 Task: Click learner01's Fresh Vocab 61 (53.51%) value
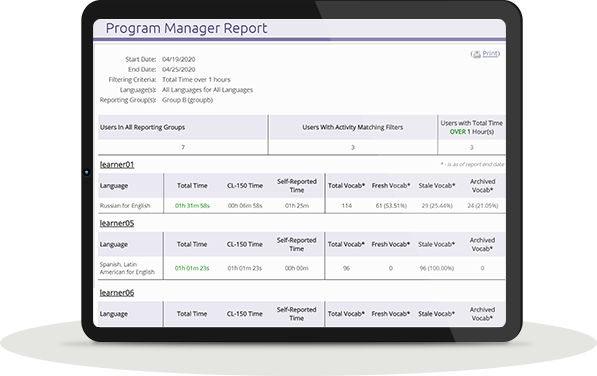coord(391,206)
